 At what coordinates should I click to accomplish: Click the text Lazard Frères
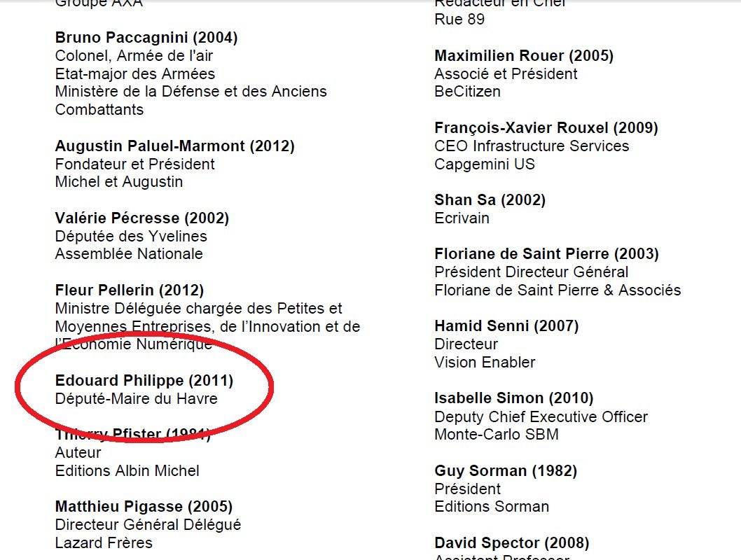click(104, 542)
